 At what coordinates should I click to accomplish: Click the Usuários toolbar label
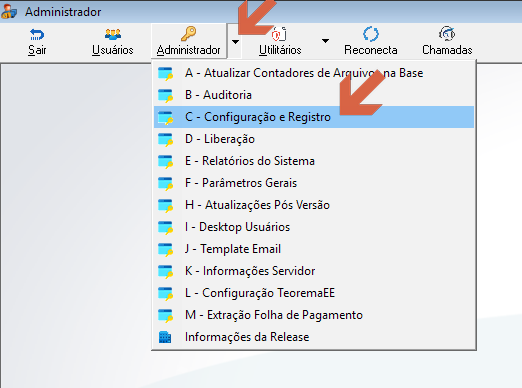coord(113,50)
